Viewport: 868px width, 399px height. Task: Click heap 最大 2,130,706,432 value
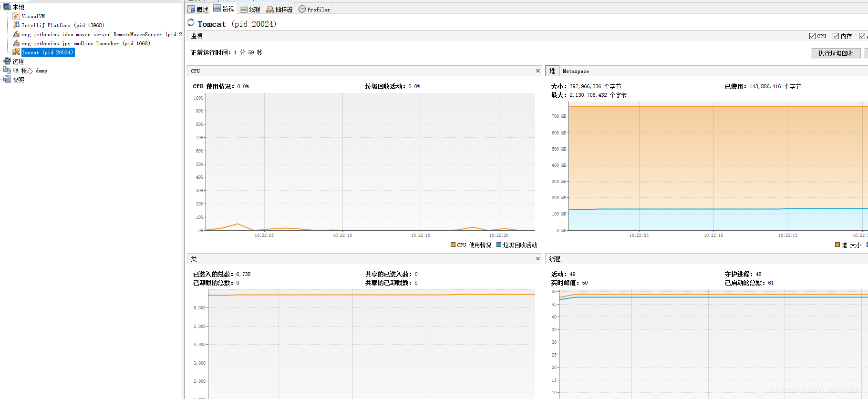pyautogui.click(x=589, y=95)
